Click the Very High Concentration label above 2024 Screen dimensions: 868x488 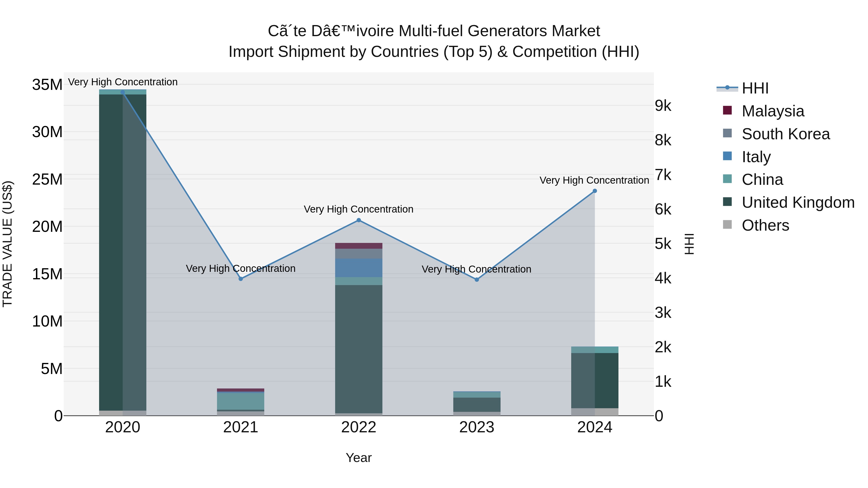pyautogui.click(x=594, y=180)
